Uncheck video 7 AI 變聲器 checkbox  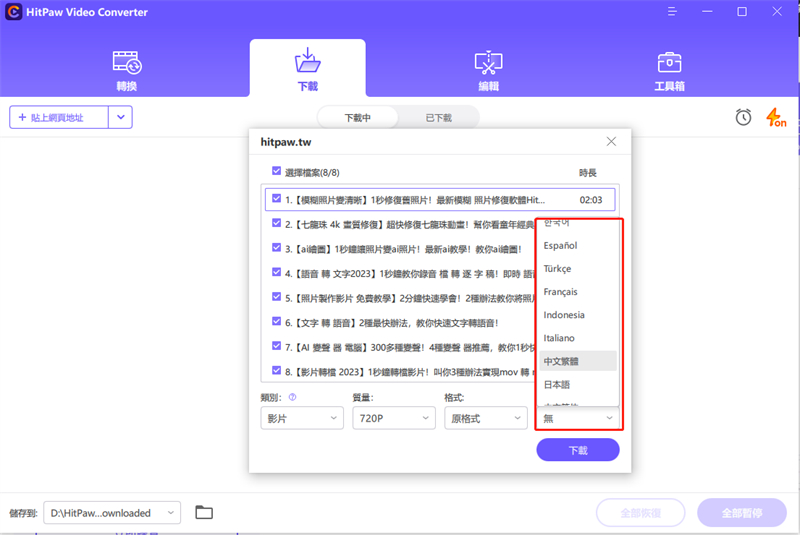pyautogui.click(x=276, y=346)
